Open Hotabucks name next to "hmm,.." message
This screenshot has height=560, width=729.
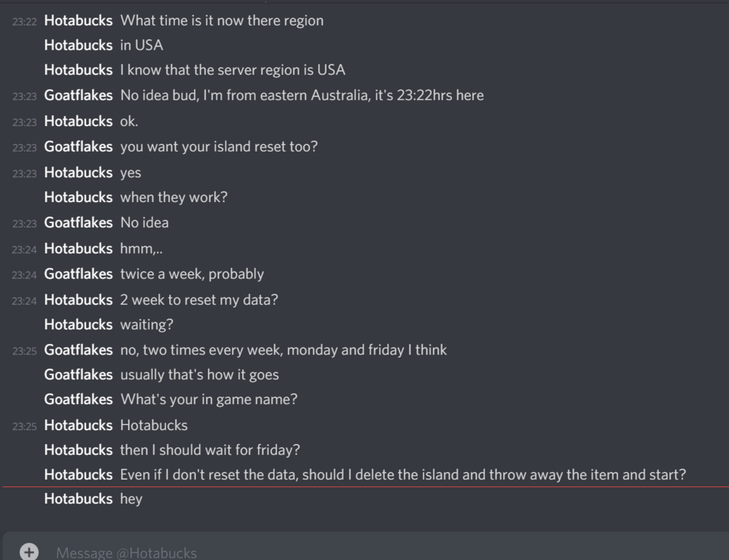78,249
